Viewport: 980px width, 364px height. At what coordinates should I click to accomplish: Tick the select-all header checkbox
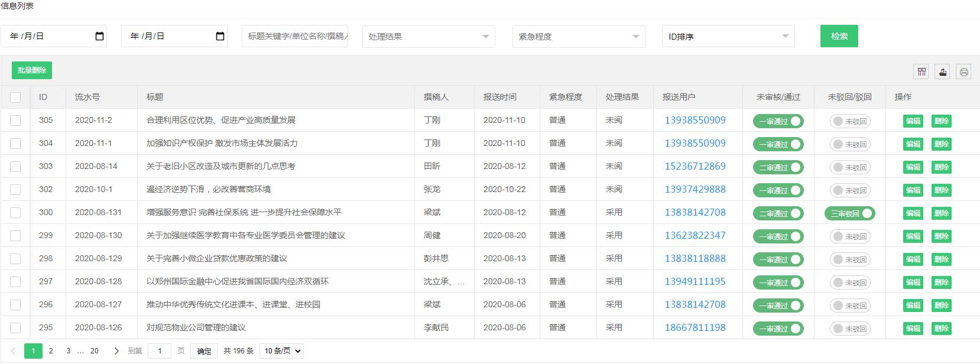pos(15,97)
